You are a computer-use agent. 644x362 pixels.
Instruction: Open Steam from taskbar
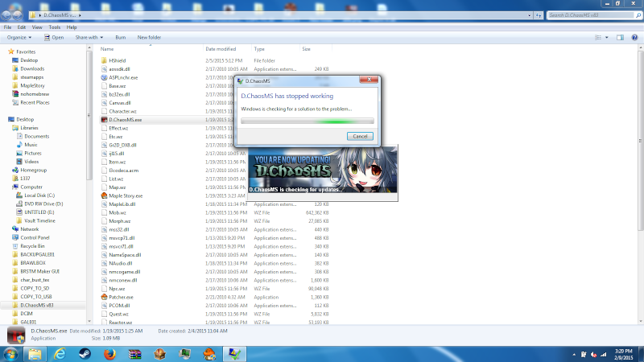click(85, 354)
